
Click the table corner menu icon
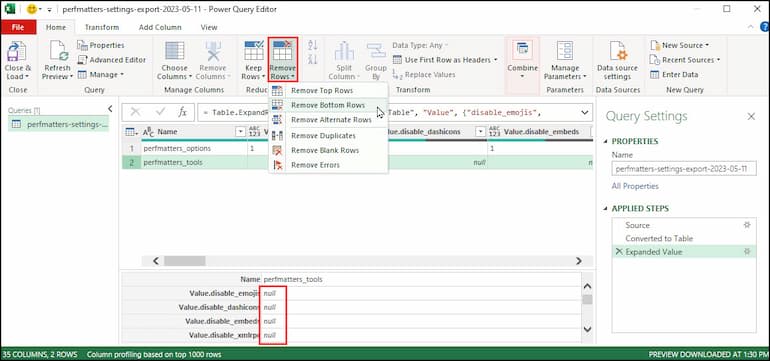click(x=131, y=132)
